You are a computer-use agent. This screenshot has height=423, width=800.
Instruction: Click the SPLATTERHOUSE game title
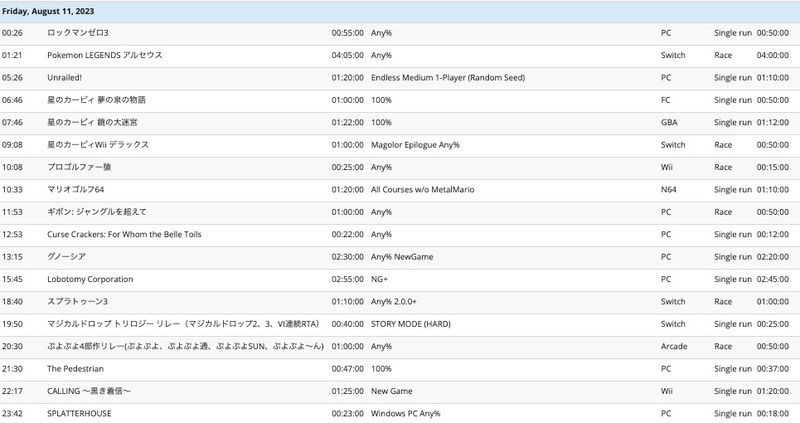coord(79,414)
